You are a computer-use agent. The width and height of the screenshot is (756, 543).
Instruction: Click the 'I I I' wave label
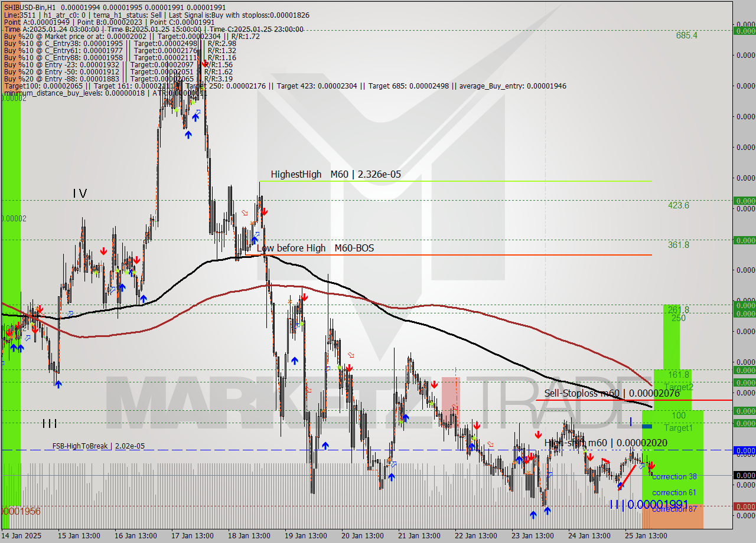[50, 423]
